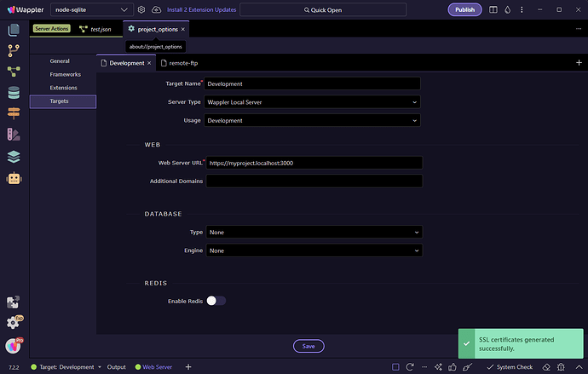Screen dimensions: 588x374
Task: Click the layers stack icon in sidebar
Action: tap(14, 157)
